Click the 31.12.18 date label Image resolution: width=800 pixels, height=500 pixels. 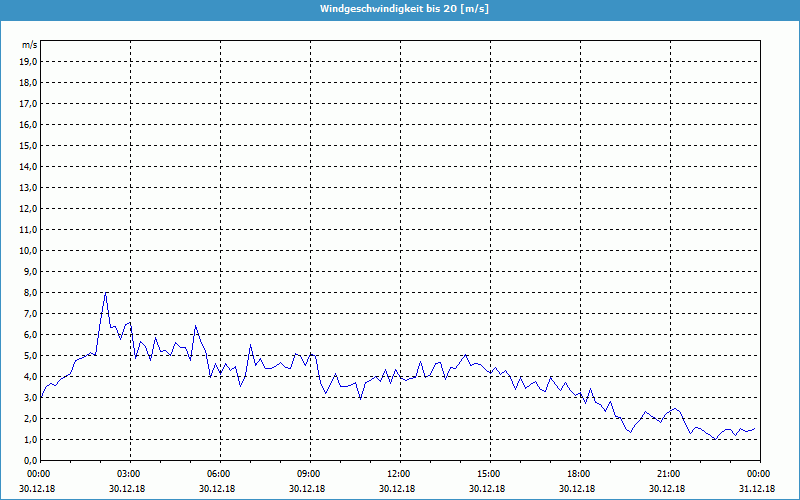(x=758, y=489)
